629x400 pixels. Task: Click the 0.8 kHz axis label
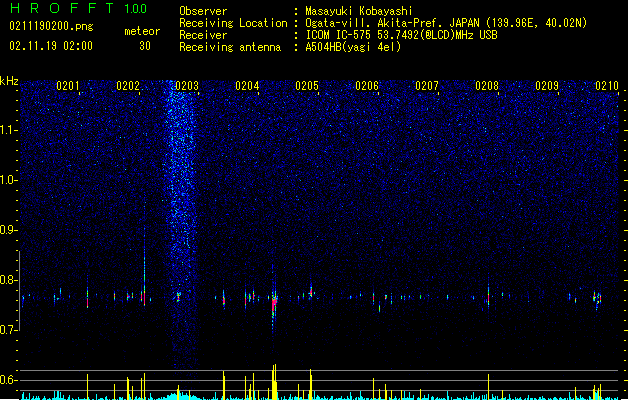point(9,280)
